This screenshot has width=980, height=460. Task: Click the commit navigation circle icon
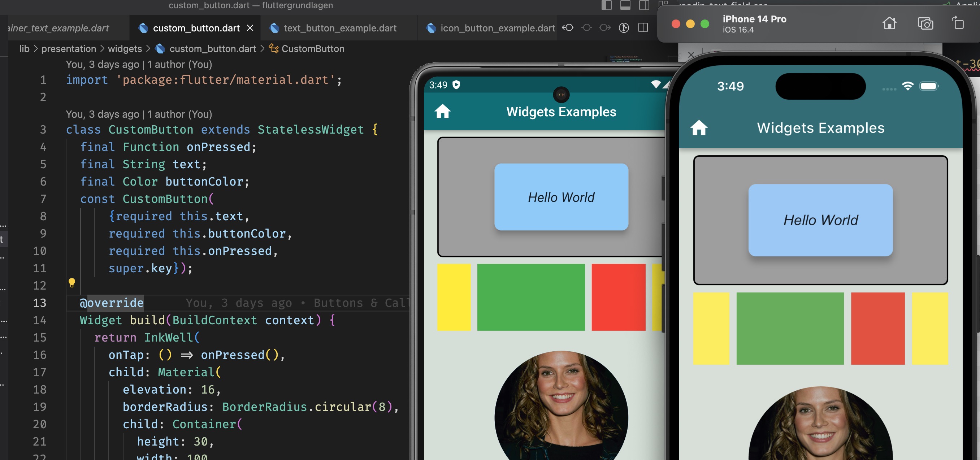[x=587, y=27]
